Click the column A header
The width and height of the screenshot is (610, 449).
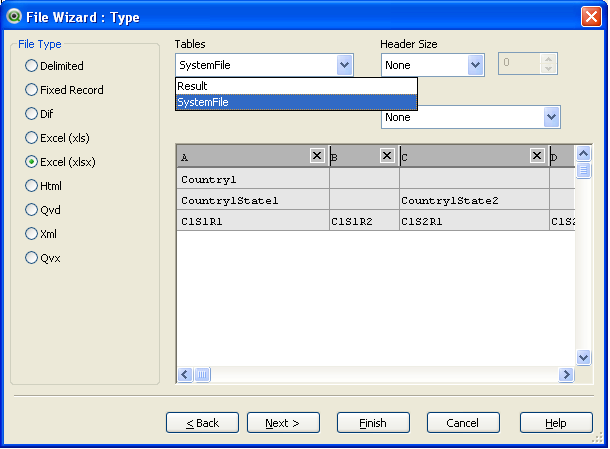tap(253, 156)
